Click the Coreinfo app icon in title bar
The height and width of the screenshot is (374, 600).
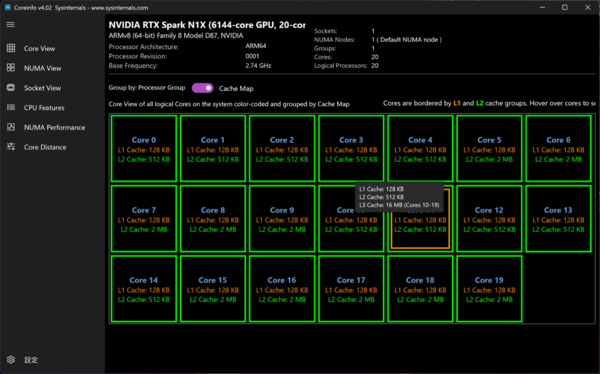coord(8,7)
